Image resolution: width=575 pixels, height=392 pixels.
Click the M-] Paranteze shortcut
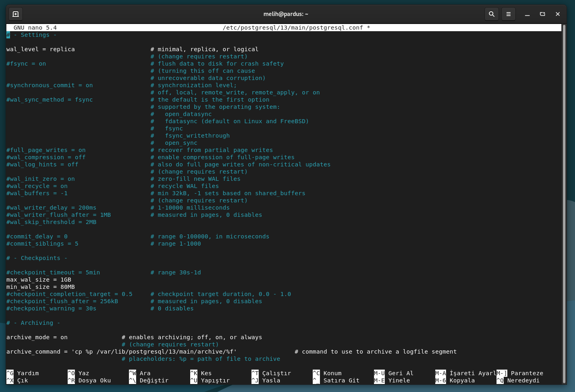[520, 373]
